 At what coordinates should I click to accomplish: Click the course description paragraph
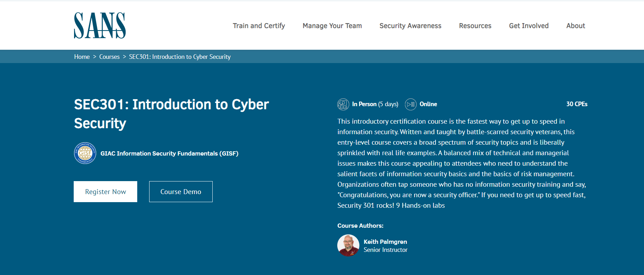point(462,163)
